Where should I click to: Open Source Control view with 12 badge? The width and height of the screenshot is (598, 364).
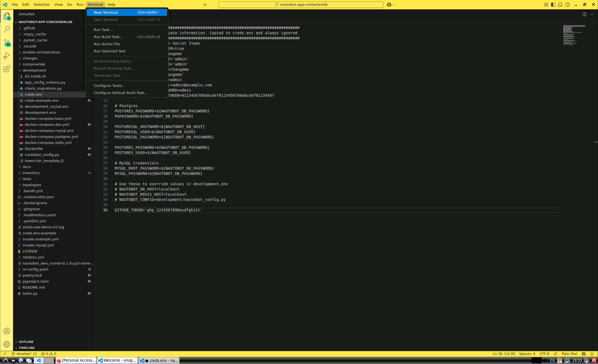pos(7,43)
